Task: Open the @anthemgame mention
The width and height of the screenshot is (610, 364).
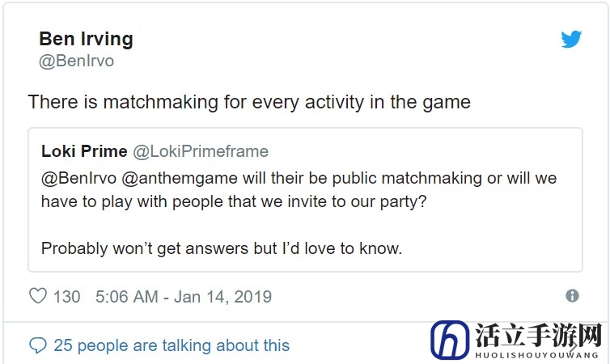Action: [180, 178]
